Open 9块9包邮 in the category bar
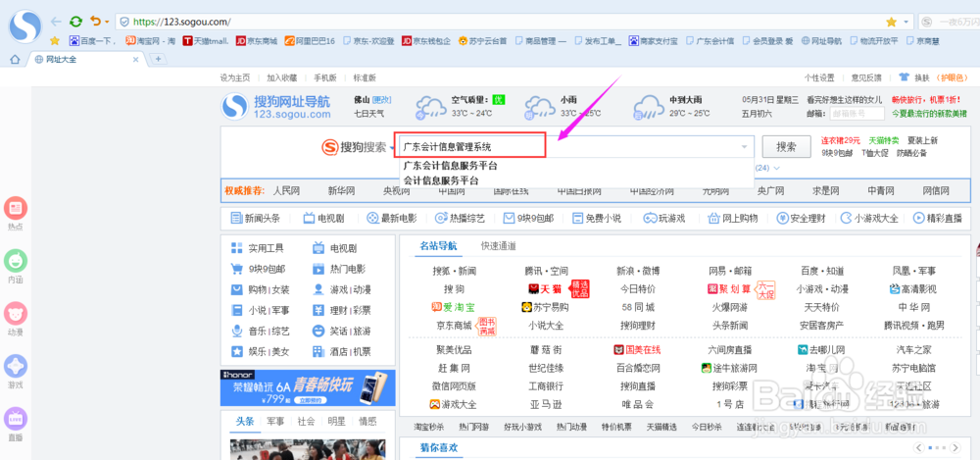This screenshot has width=980, height=460. click(528, 219)
